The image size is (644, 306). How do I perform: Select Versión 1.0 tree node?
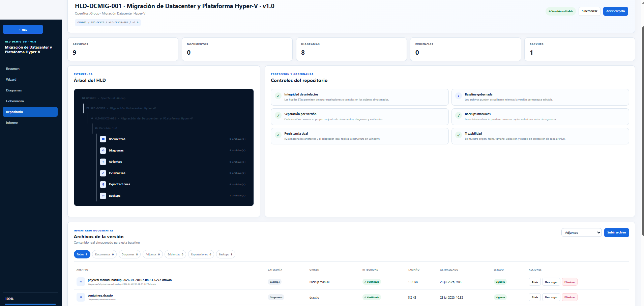click(x=106, y=128)
